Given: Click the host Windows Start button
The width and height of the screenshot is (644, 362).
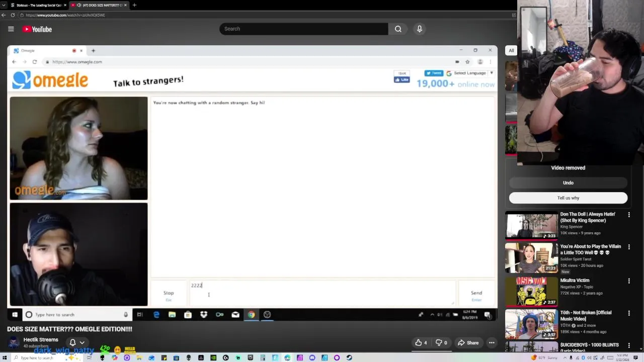Looking at the screenshot, I should pyautogui.click(x=6, y=357).
